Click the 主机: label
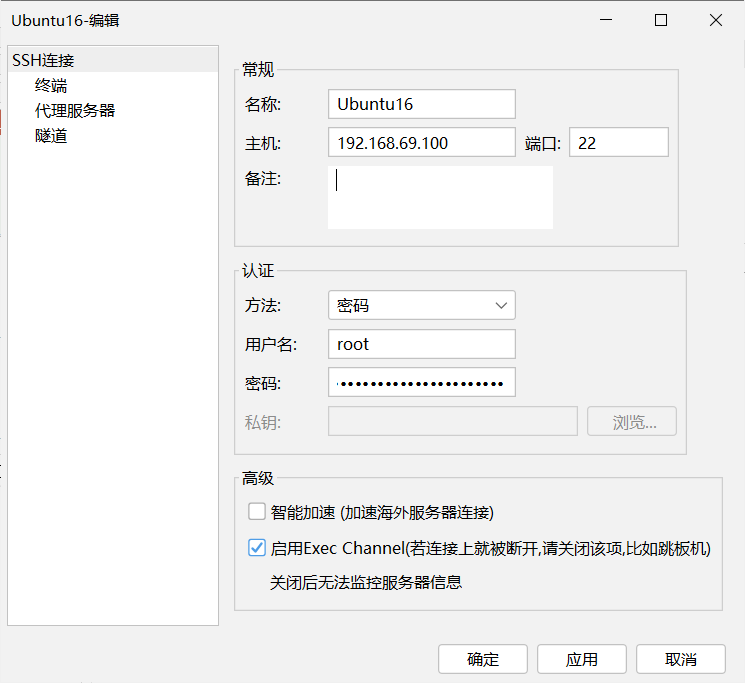This screenshot has width=745, height=683. [x=263, y=143]
